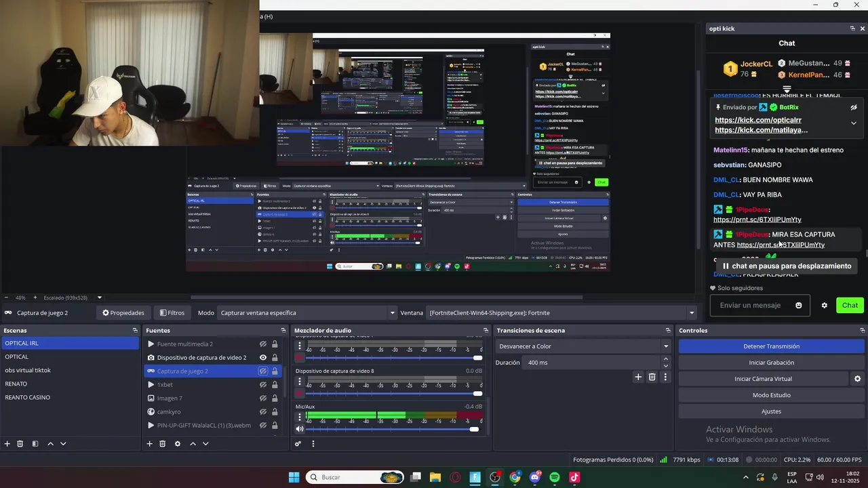Hide the pinned BotRix message

(854, 107)
